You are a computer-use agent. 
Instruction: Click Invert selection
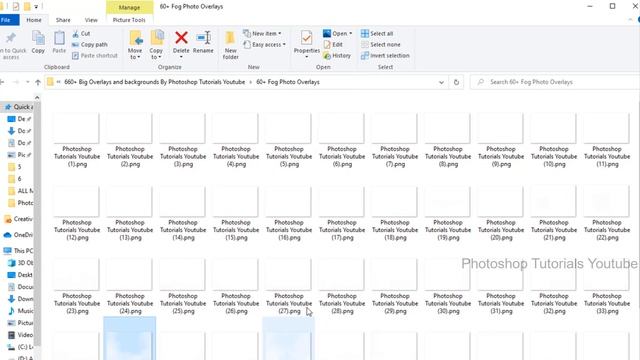385,56
